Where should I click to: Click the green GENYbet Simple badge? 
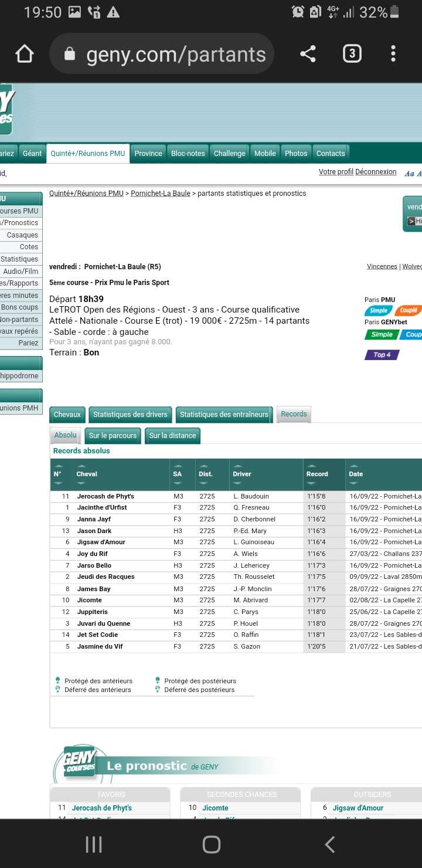(381, 334)
